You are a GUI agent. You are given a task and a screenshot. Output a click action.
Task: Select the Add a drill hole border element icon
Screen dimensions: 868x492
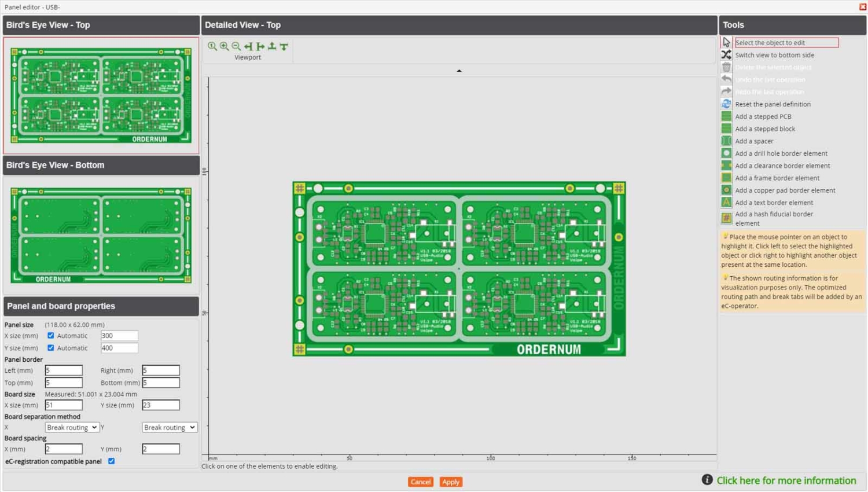click(x=726, y=153)
